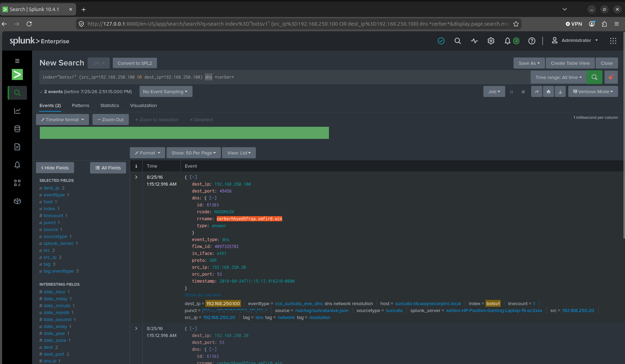Click the browser URL address bar
This screenshot has width=625, height=364.
coord(298,24)
